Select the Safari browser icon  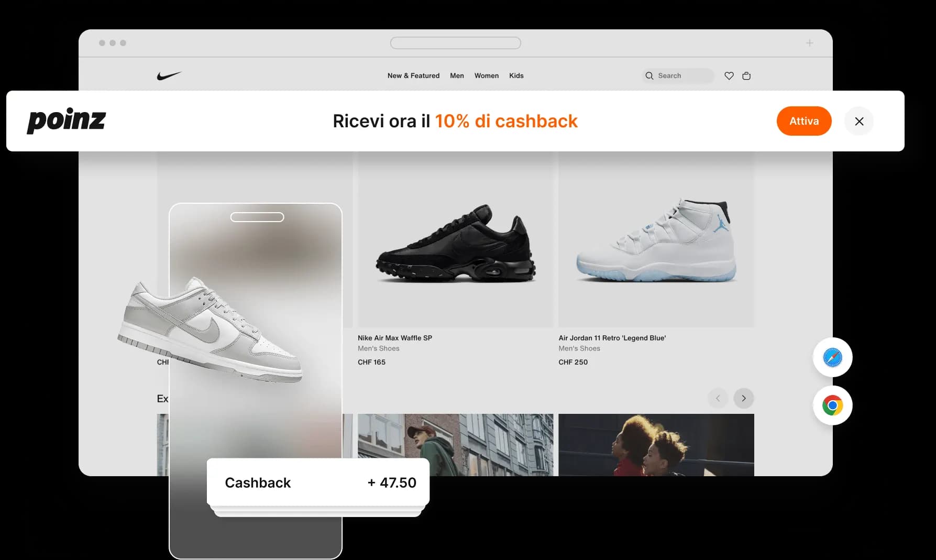coord(832,357)
